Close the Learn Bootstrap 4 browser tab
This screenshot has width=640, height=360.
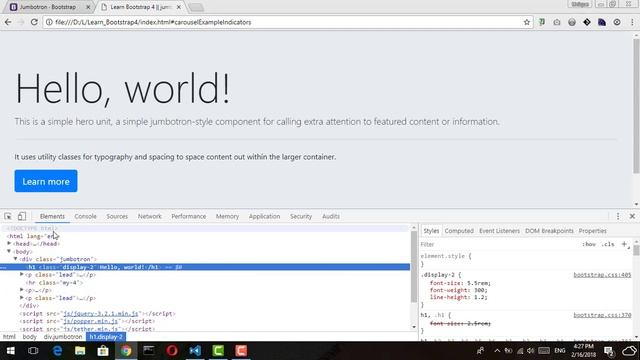[x=178, y=7]
